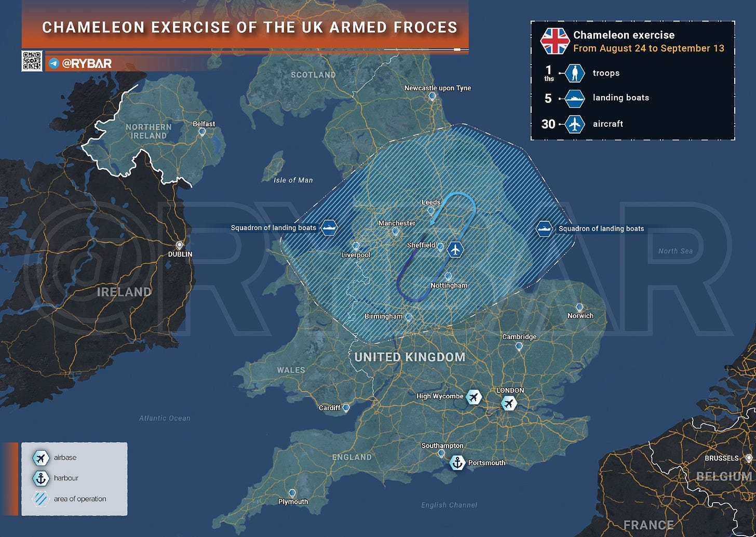This screenshot has height=537, width=756.
Task: Click the 'aircraft' label in the legend
Action: click(x=608, y=124)
